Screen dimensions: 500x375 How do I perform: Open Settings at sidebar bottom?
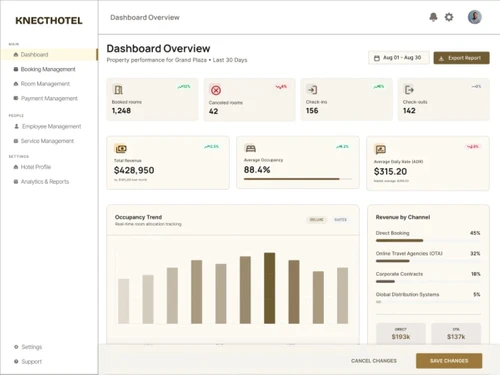click(x=32, y=347)
